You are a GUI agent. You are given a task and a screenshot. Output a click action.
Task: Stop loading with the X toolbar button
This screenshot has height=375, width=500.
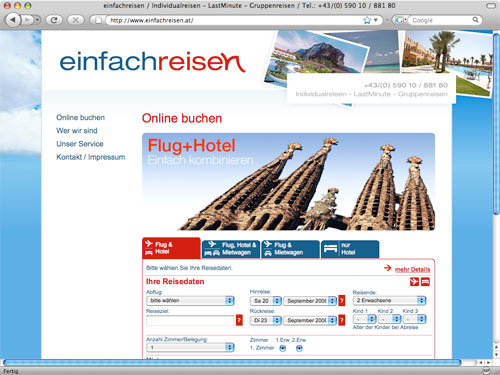click(75, 20)
